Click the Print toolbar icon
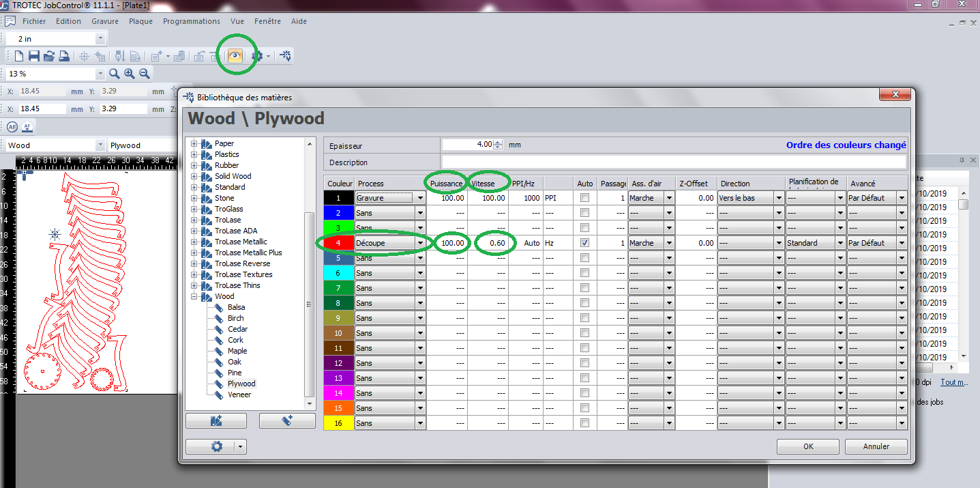This screenshot has width=980, height=488. click(x=63, y=56)
